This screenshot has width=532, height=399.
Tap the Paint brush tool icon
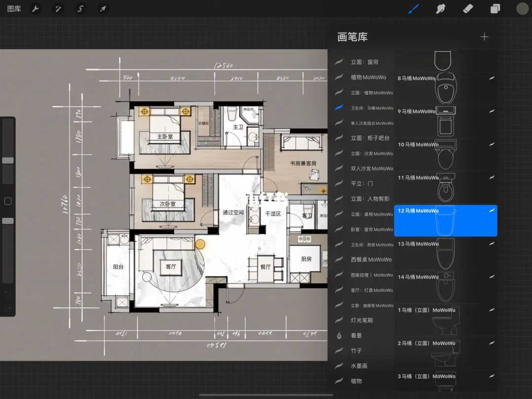point(413,9)
